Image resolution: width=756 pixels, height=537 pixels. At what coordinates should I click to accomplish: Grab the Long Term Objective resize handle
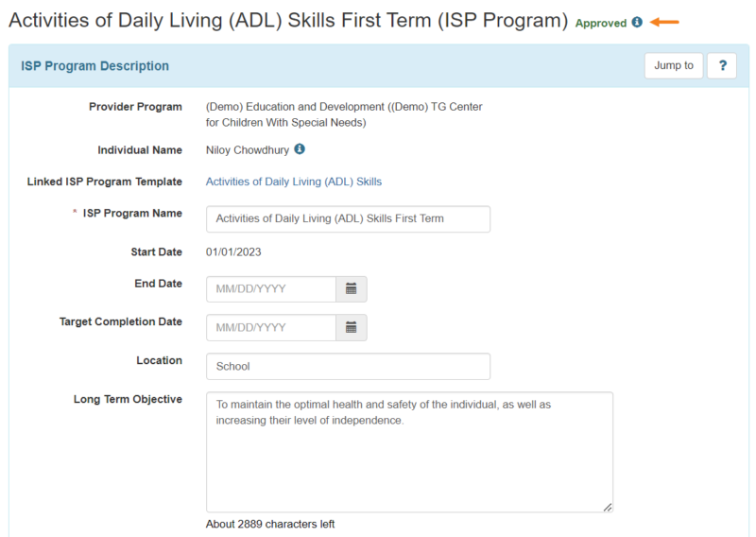tap(608, 507)
